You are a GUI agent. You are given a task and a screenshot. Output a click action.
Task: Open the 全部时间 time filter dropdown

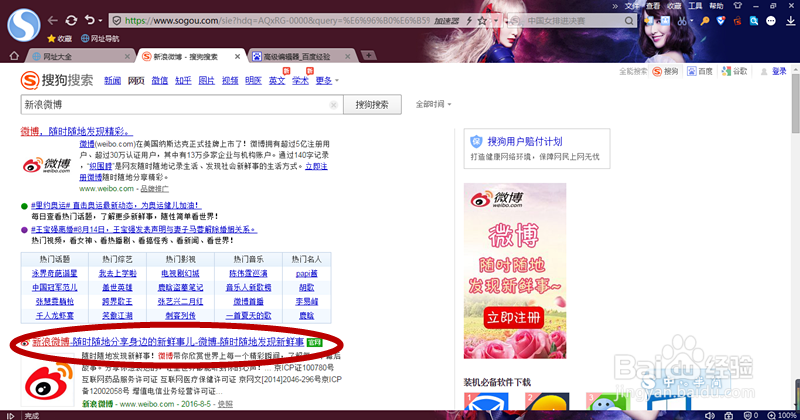(433, 104)
